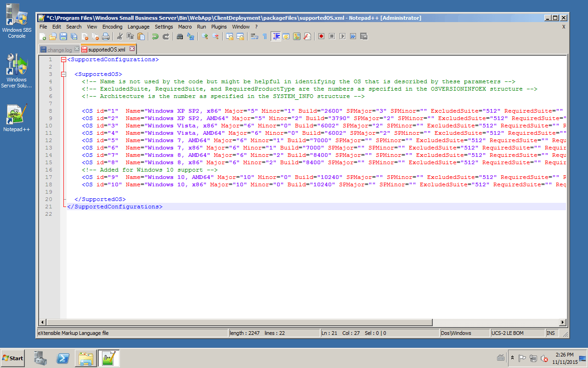Open the Search menu

[74, 27]
